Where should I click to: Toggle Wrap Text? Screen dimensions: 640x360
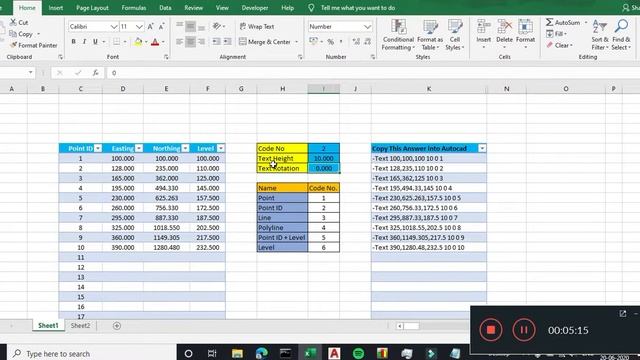tap(257, 27)
